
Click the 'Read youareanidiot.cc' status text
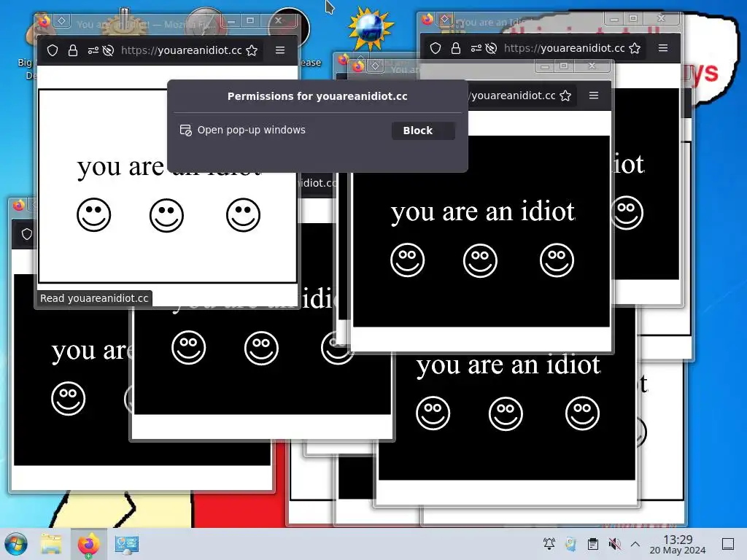point(94,298)
